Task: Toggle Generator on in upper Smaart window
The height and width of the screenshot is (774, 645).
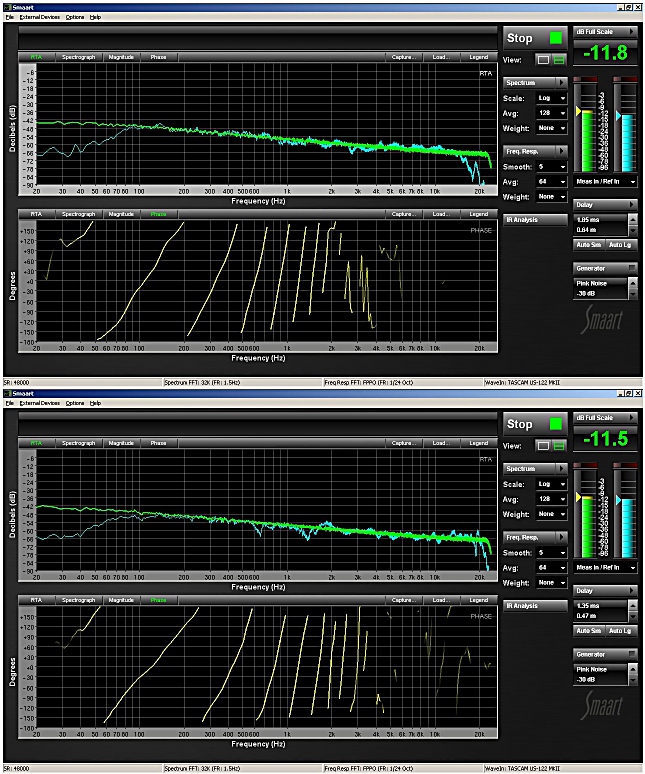Action: [x=632, y=268]
